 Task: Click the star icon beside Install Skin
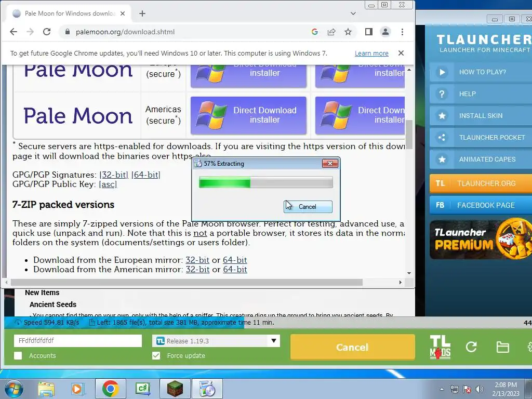point(442,116)
